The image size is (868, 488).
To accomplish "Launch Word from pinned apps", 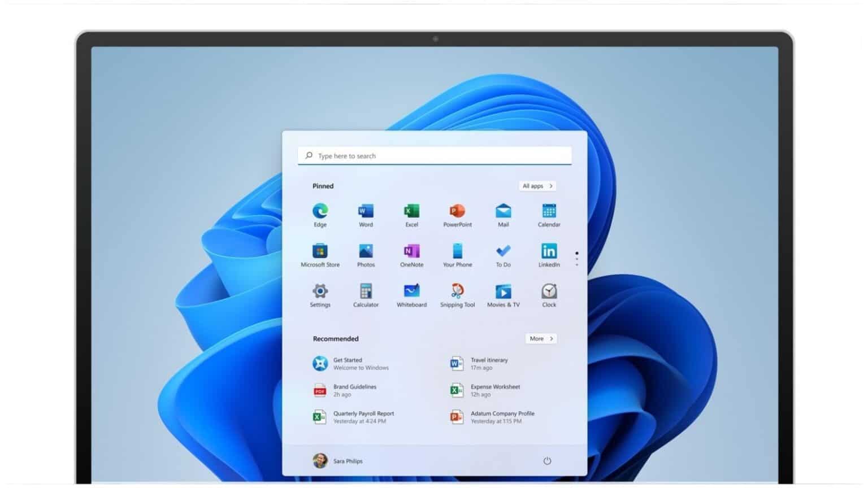I will [x=366, y=215].
